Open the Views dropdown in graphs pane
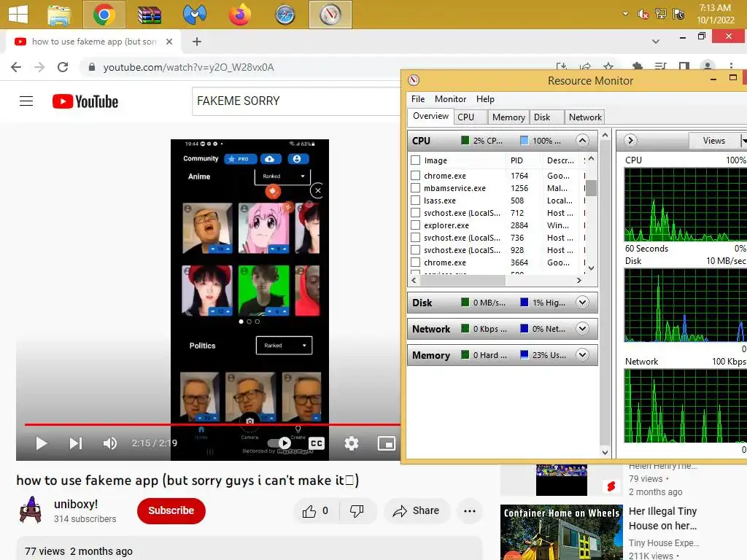Viewport: 747px width, 560px height. pyautogui.click(x=718, y=141)
